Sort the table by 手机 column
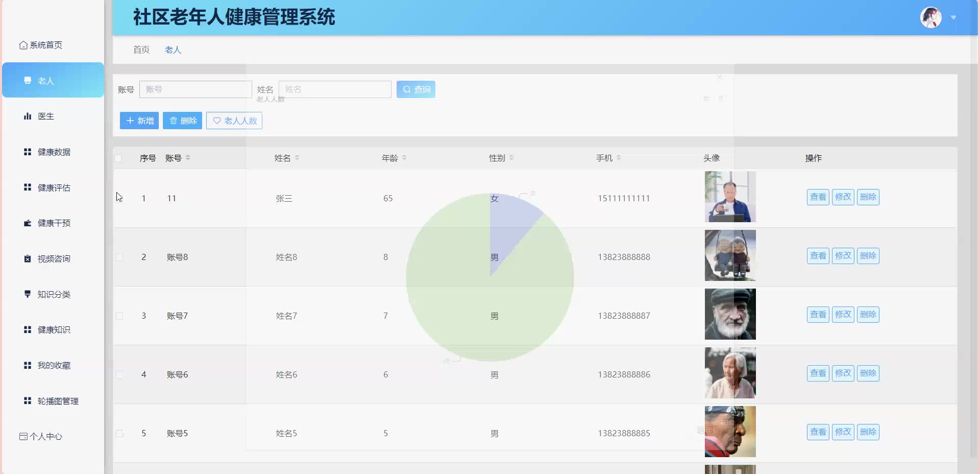Viewport: 980px width, 474px height. click(x=619, y=158)
